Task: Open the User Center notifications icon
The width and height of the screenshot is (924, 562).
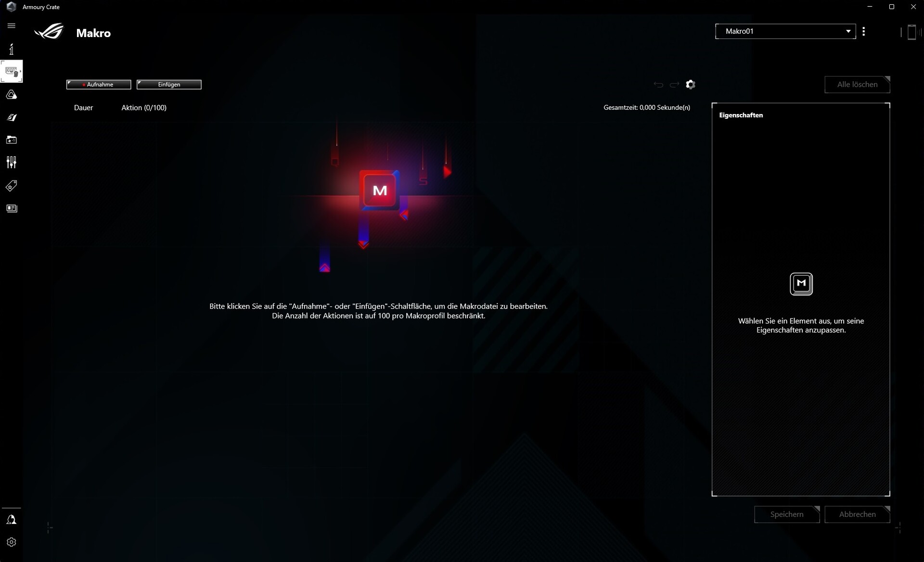Action: point(12,520)
